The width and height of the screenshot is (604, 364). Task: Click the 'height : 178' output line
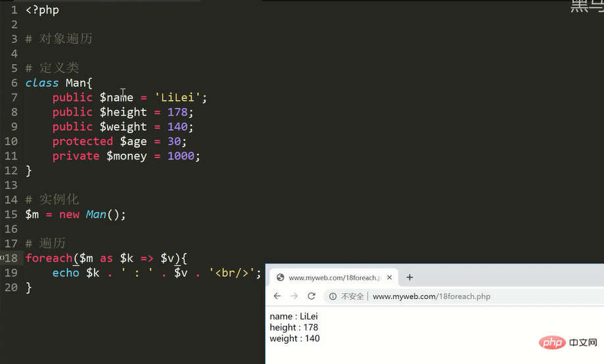click(294, 327)
